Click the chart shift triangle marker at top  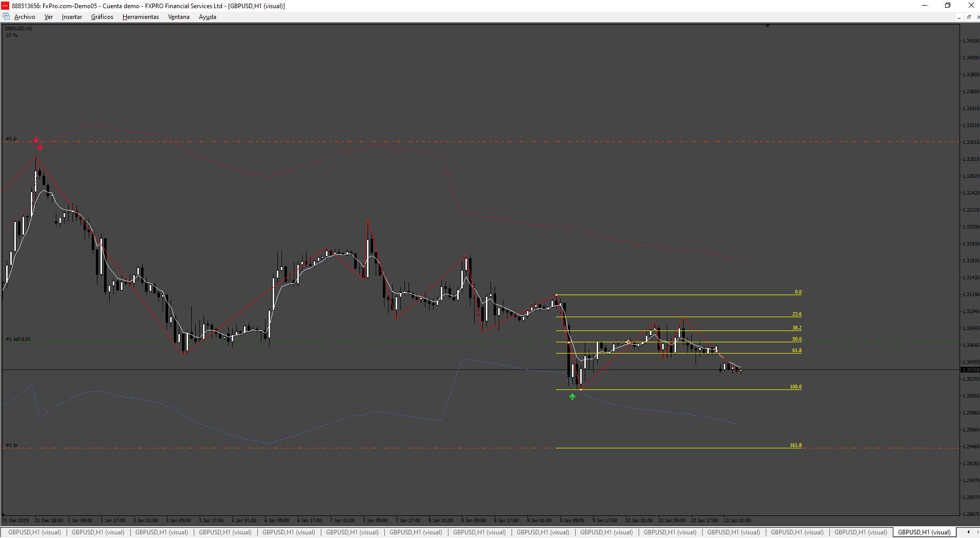click(x=767, y=25)
